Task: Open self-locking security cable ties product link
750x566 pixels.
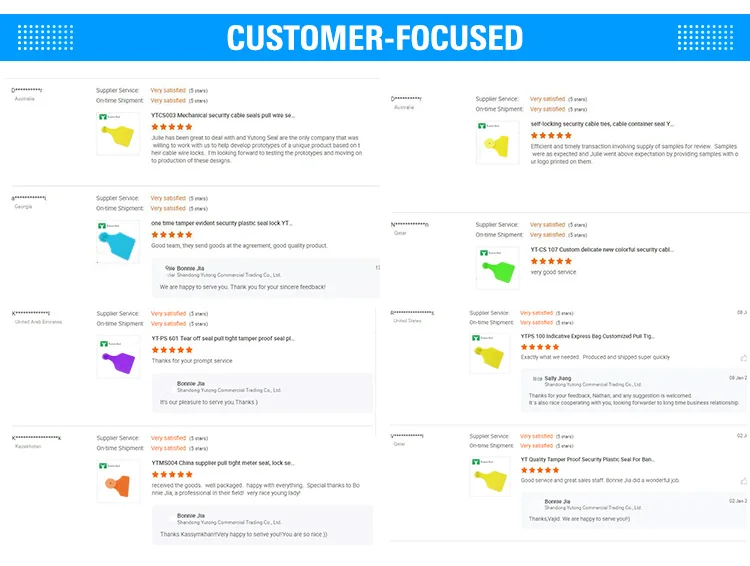Action: point(602,124)
